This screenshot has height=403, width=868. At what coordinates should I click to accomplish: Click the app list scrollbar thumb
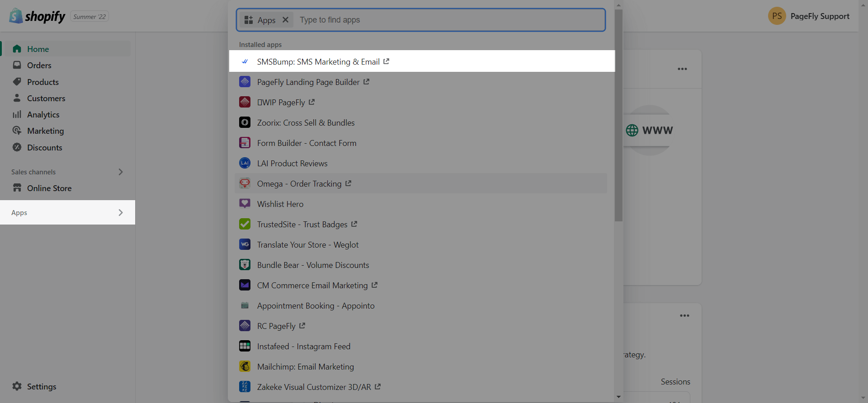pyautogui.click(x=618, y=115)
